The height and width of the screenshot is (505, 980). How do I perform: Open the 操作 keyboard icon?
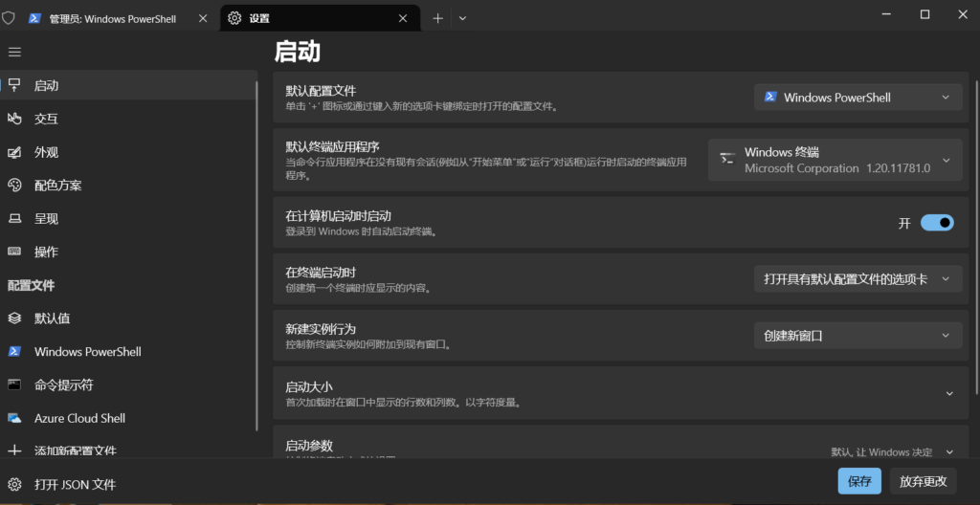(14, 252)
